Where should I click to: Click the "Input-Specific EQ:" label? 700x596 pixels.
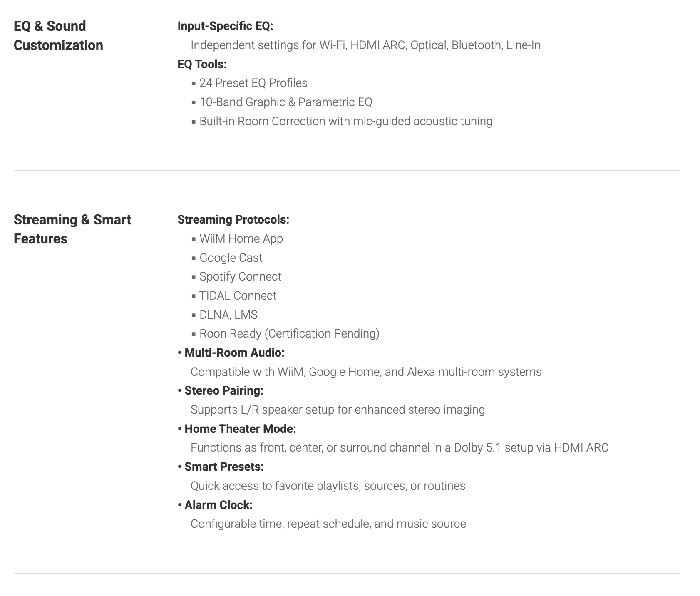point(225,26)
